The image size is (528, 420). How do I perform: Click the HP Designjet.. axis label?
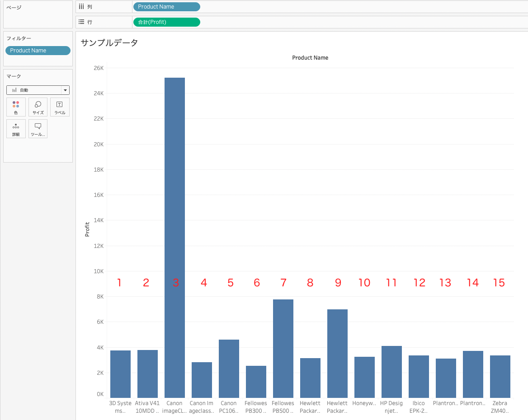(x=391, y=407)
